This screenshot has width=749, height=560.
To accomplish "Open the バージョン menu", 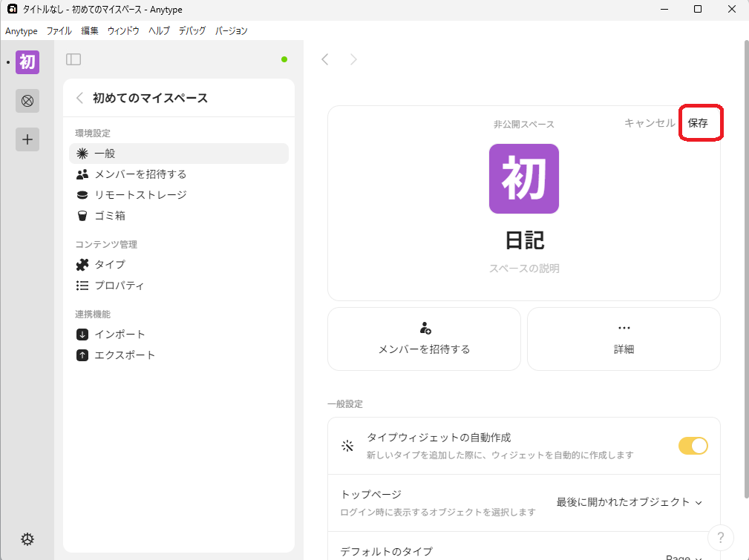I will [x=231, y=31].
